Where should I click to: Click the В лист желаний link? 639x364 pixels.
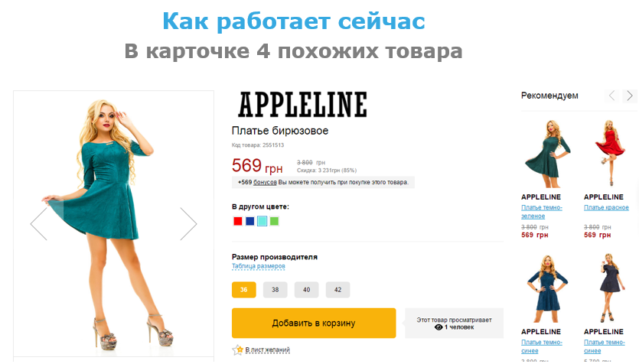tap(267, 349)
